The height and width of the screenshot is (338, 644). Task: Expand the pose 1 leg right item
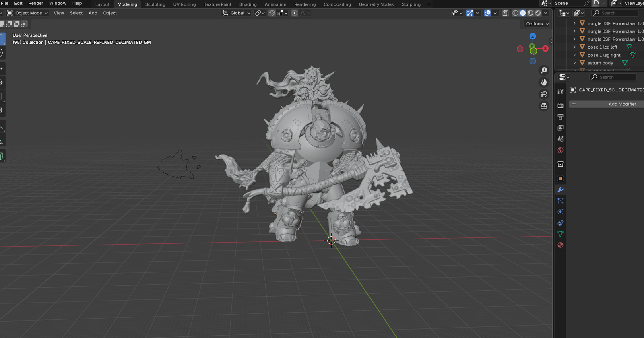pyautogui.click(x=574, y=55)
